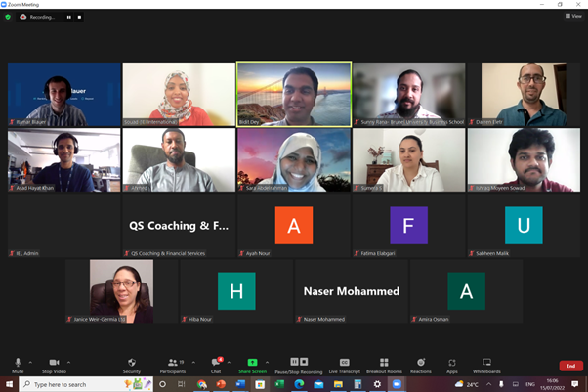Click the Naser Mohammed name tile

(352, 291)
